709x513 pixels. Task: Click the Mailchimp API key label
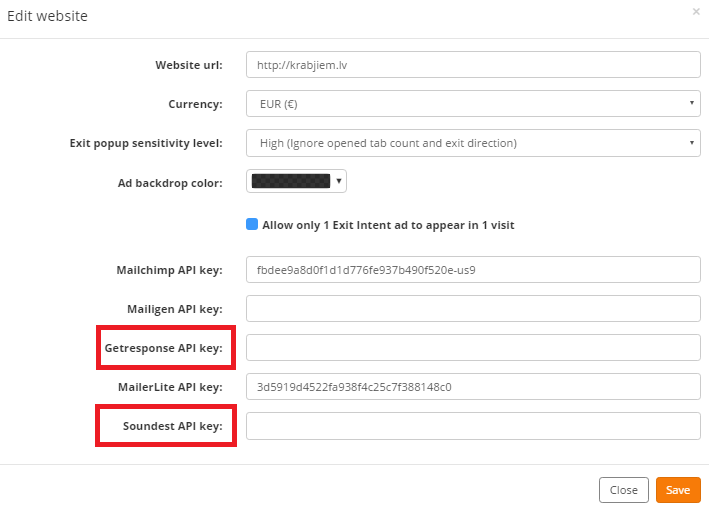click(x=170, y=270)
